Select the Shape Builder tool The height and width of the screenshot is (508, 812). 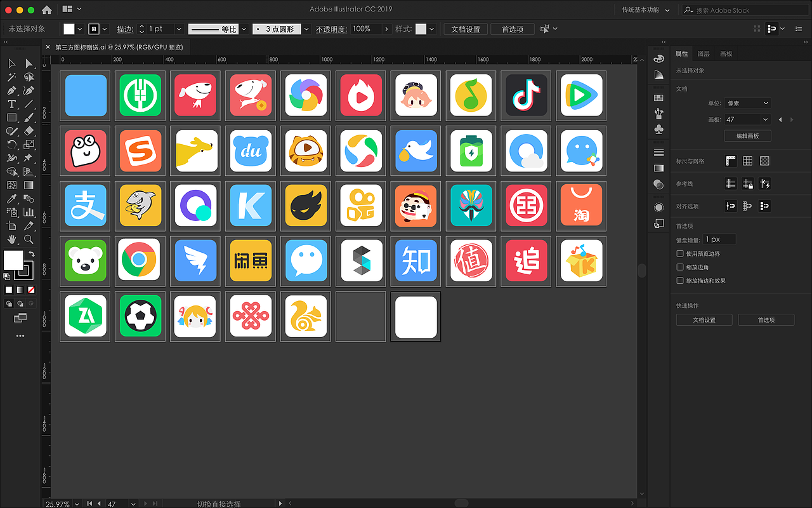point(11,171)
